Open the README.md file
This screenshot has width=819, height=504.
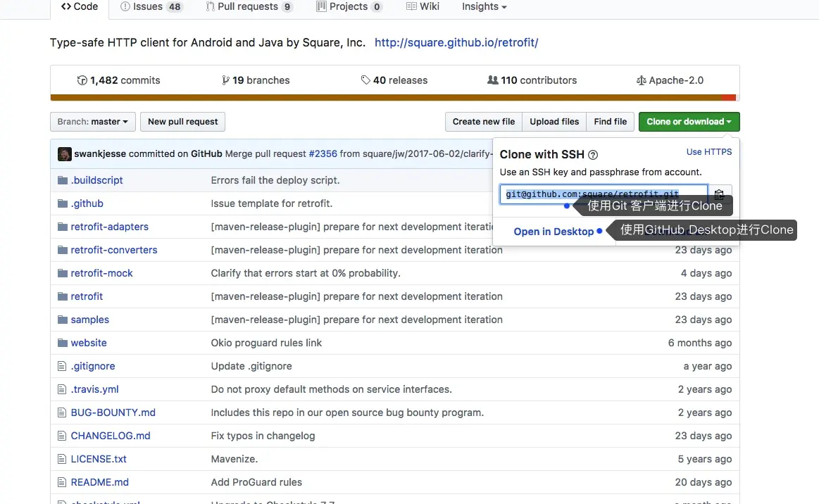click(x=100, y=483)
